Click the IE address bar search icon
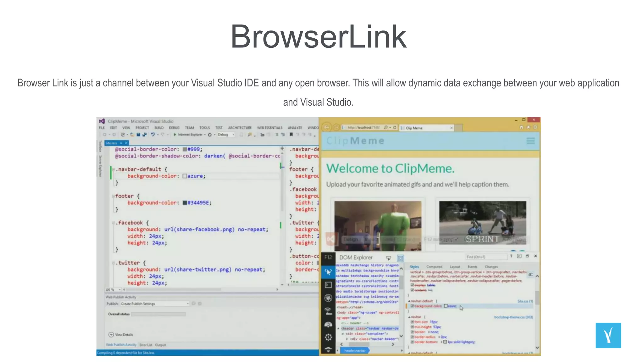The image size is (644, 362). pyautogui.click(x=386, y=128)
